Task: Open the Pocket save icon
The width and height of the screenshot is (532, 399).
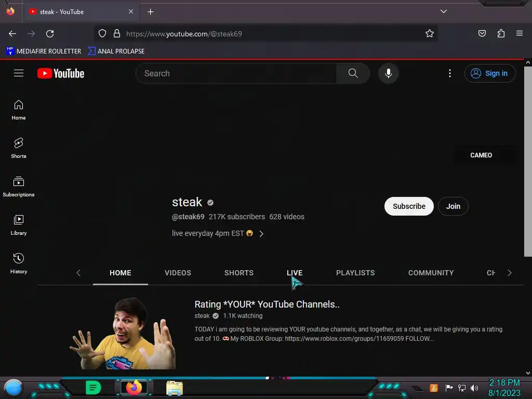Action: pyautogui.click(x=482, y=34)
